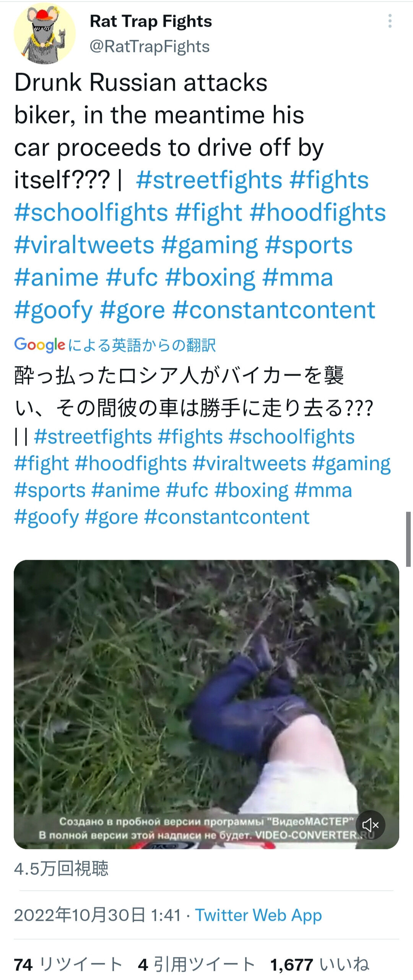Tap the @RatTrapFights handle
This screenshot has height=980, width=413.
pos(150,47)
